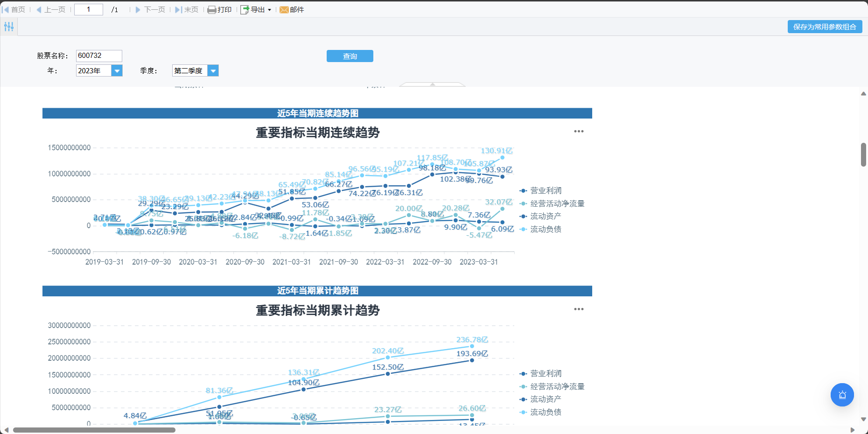This screenshot has height=434, width=868.
Task: Click 236.78亿 data point in cumulative chart
Action: pos(472,346)
